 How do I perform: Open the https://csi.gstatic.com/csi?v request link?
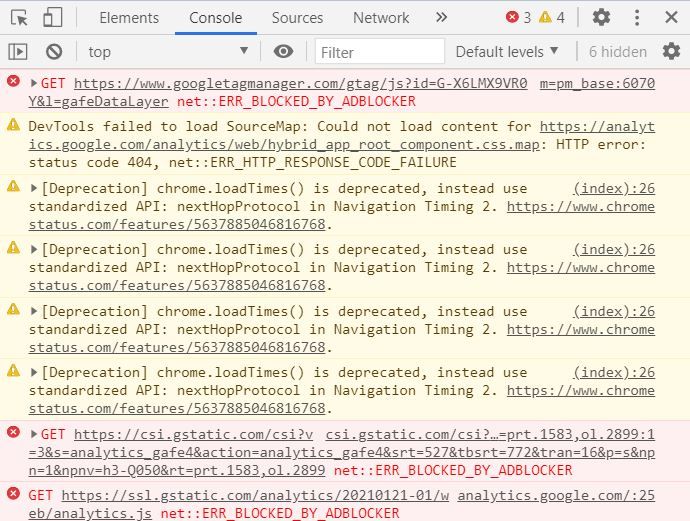(194, 434)
